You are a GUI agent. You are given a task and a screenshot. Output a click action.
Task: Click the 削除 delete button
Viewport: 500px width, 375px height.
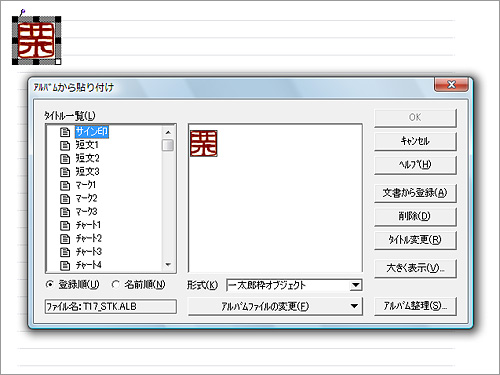415,216
